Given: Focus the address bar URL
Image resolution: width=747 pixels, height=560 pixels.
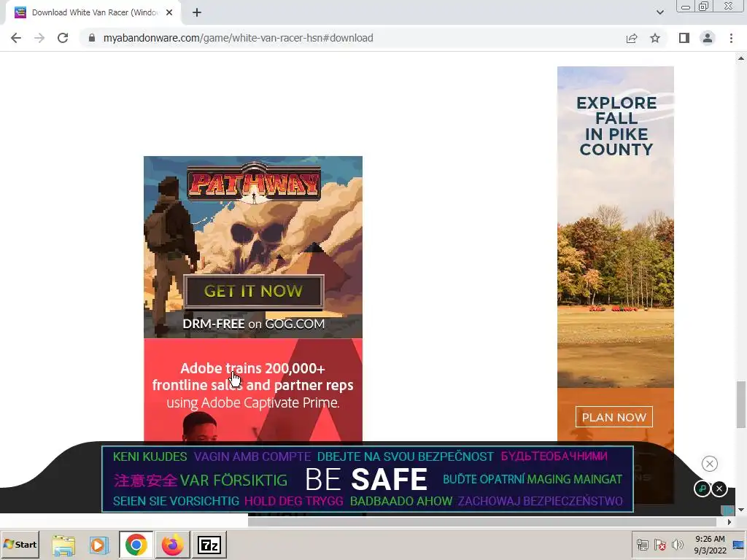Looking at the screenshot, I should 239,38.
